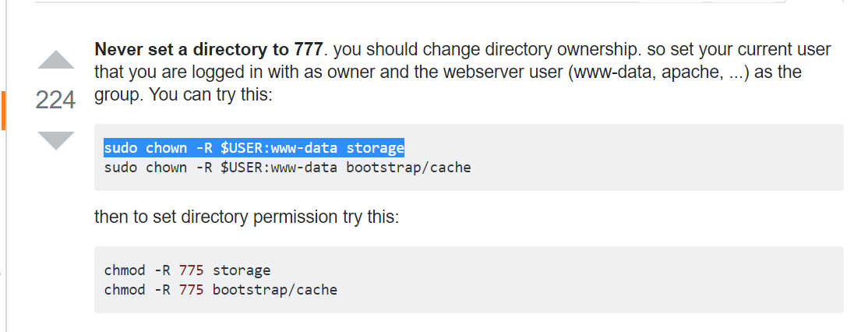Click the word 'storage' in highlighted command
Image resolution: width=868 pixels, height=332 pixels.
point(376,148)
